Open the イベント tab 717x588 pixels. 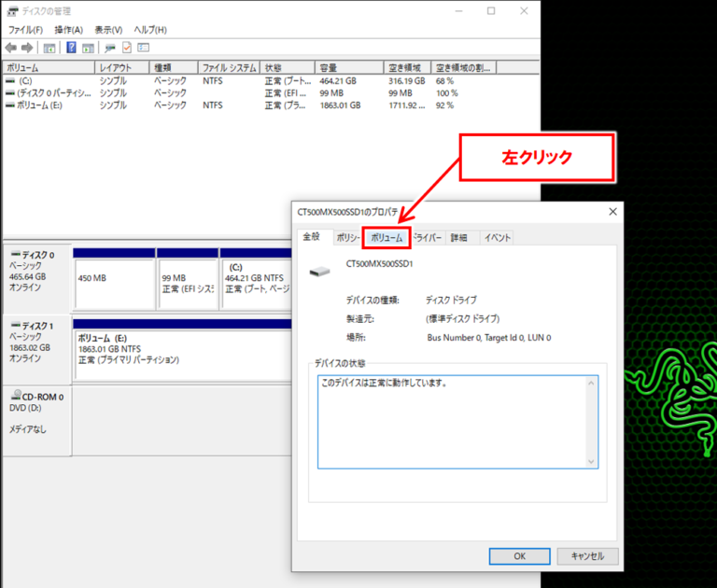tap(496, 238)
